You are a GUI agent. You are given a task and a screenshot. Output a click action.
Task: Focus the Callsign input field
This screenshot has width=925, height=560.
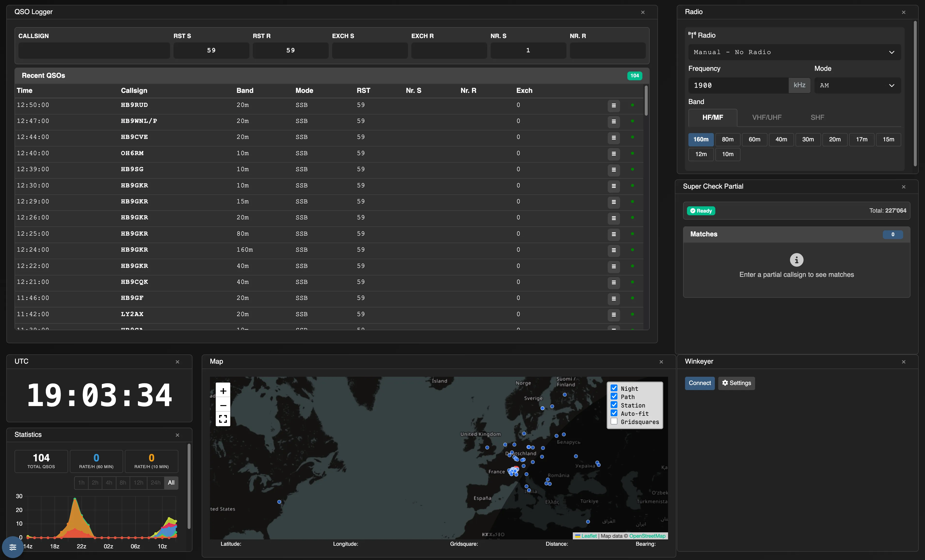tap(94, 50)
